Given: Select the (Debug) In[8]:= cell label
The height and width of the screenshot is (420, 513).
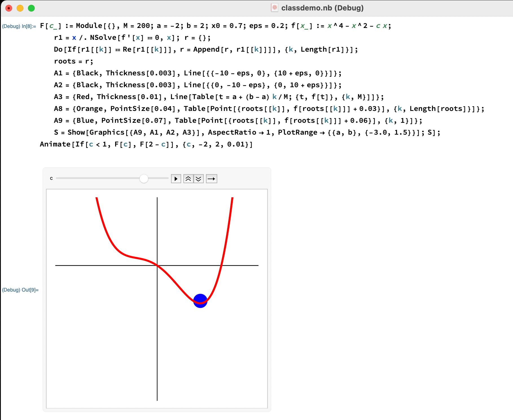Looking at the screenshot, I should (19, 26).
